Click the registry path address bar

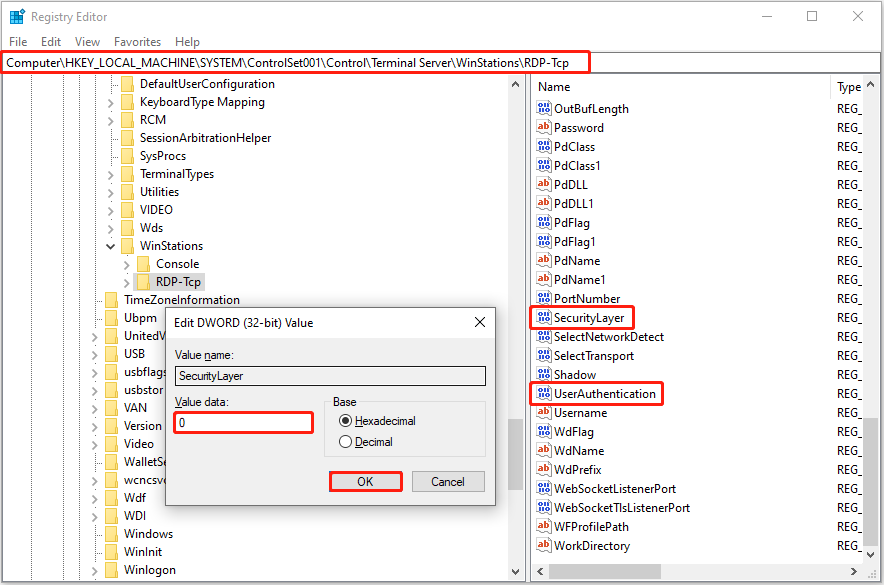click(x=296, y=62)
